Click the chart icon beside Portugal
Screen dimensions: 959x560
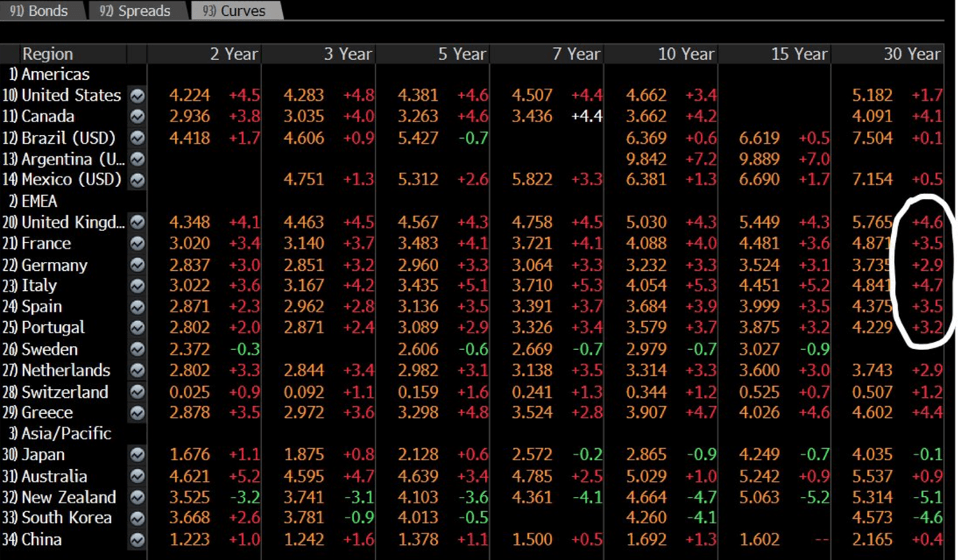pyautogui.click(x=137, y=328)
